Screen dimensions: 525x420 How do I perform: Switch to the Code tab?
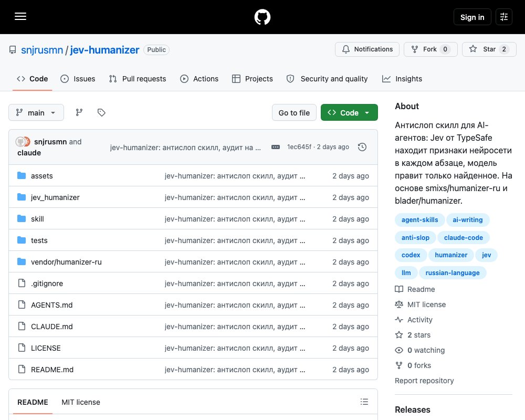(x=33, y=79)
